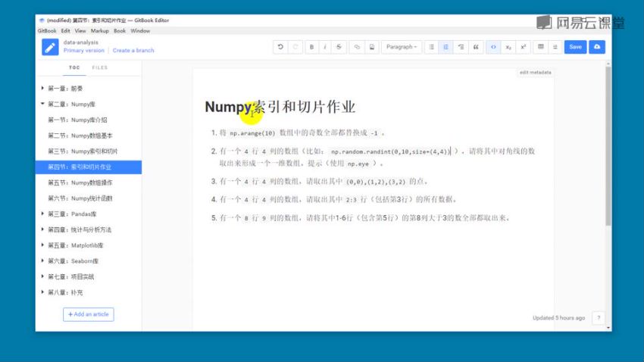Insert a hyperlink with the link icon
Viewport: 644px width, 362px height.
pos(357,47)
